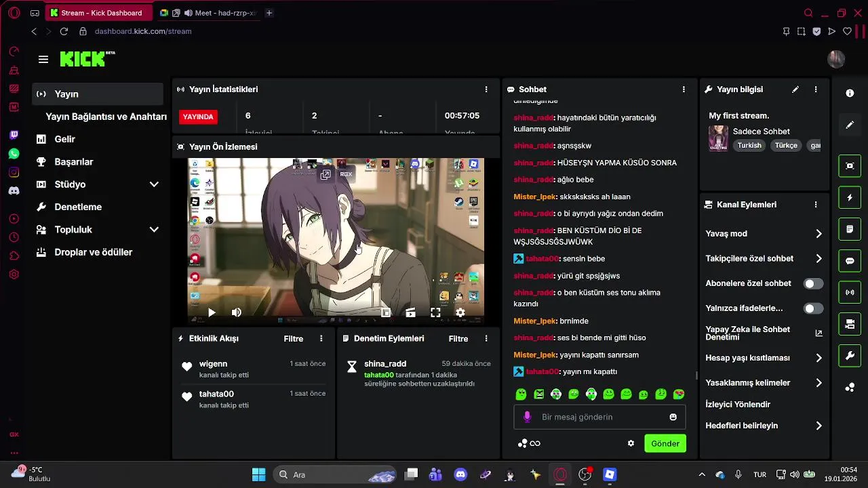Screen dimensions: 868x488
Task: Open Instagram in Opera sidebar
Action: [14, 172]
